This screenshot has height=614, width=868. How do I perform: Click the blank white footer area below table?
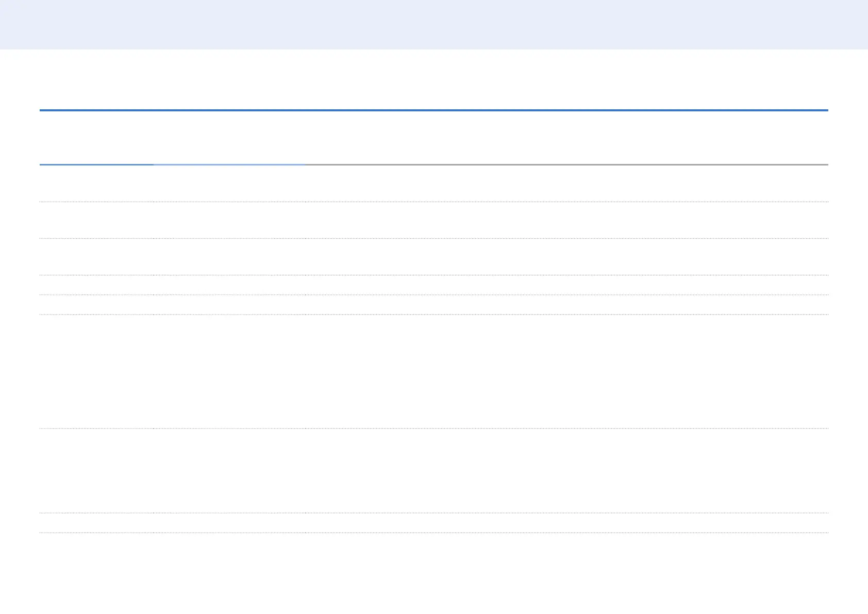[434, 572]
